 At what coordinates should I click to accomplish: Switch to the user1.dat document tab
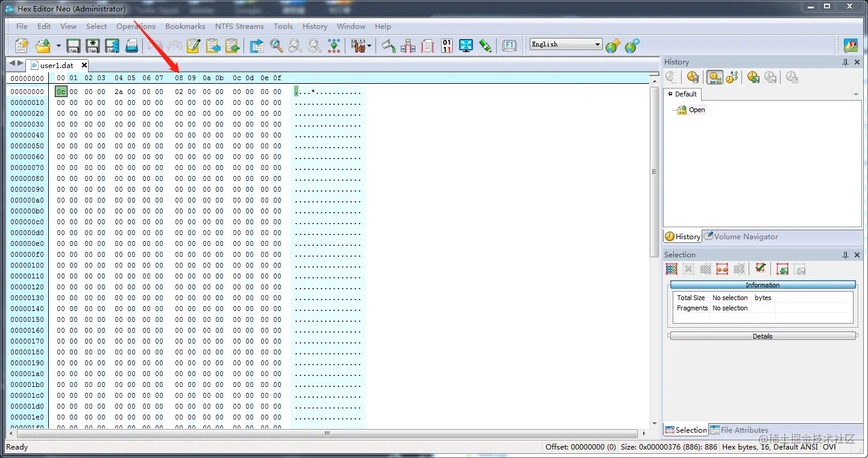[56, 65]
